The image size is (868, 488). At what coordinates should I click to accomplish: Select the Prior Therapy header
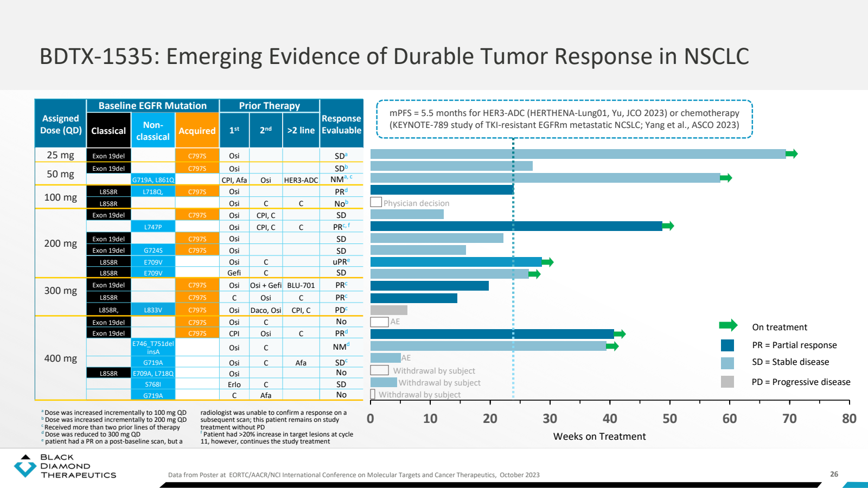click(270, 106)
